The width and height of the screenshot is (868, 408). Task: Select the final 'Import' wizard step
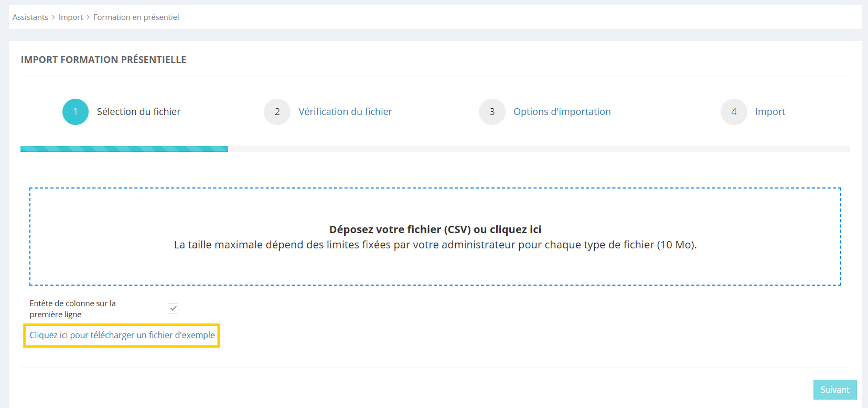(x=770, y=112)
